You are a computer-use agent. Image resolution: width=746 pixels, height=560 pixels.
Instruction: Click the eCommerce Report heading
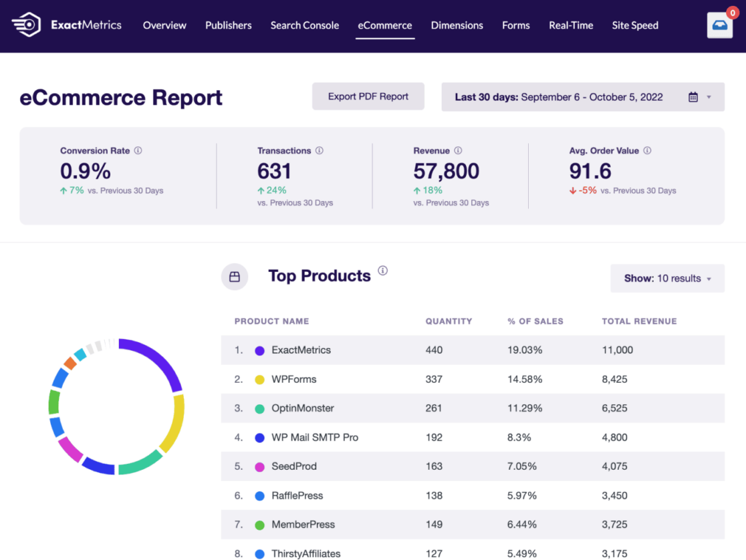click(x=121, y=98)
